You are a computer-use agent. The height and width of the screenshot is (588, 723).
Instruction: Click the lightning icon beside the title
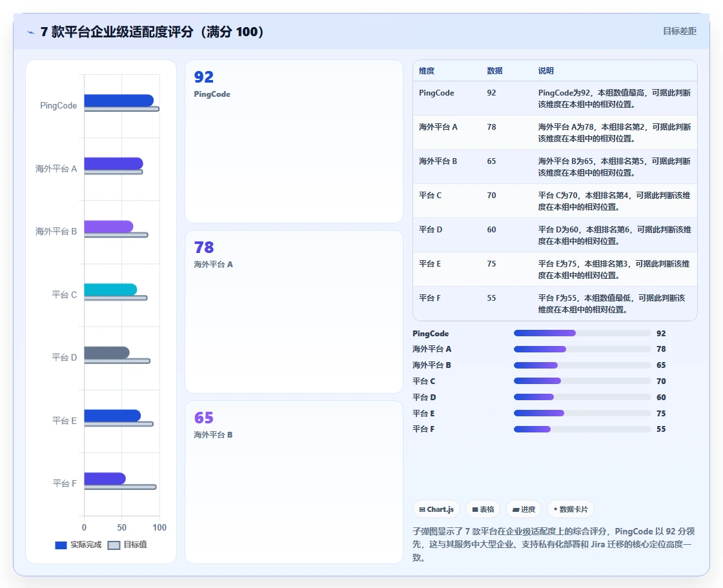31,32
